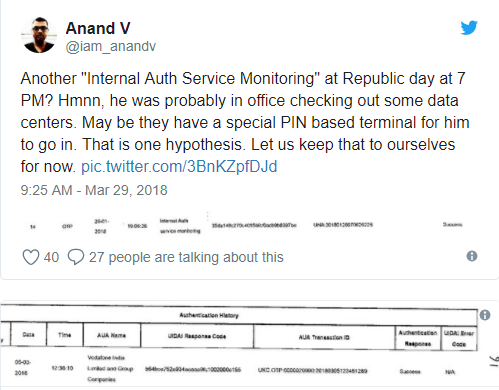Click the Twitter bird logo
This screenshot has width=499, height=390.
tap(469, 28)
